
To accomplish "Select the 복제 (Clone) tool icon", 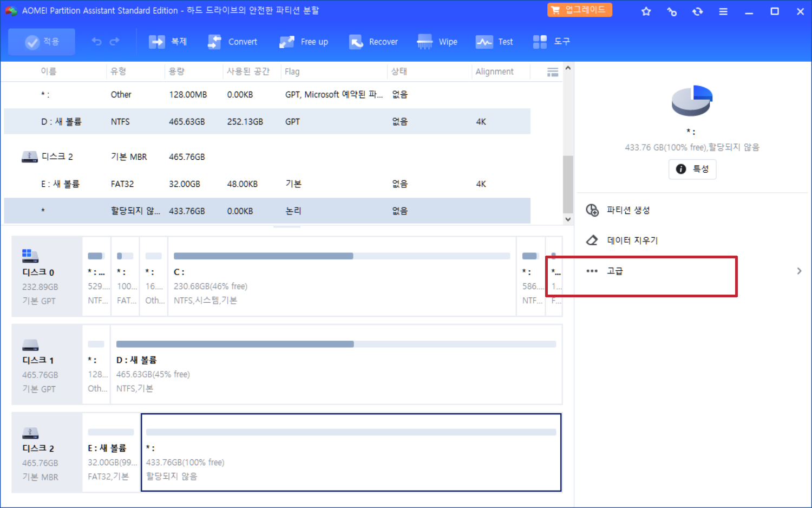I will coord(157,41).
